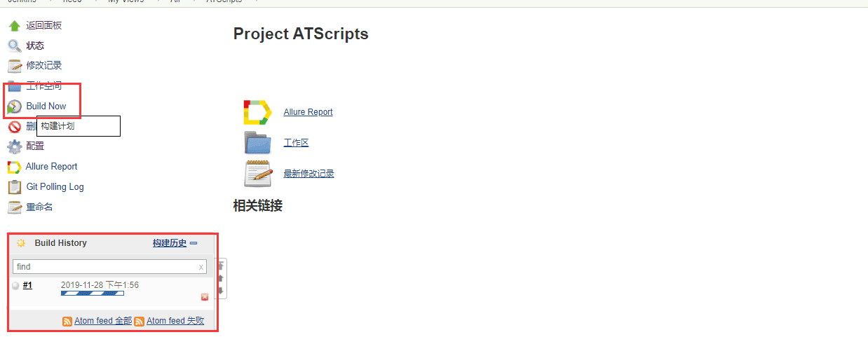Open 配置 via the gear icon
The height and width of the screenshot is (344, 868).
[14, 146]
